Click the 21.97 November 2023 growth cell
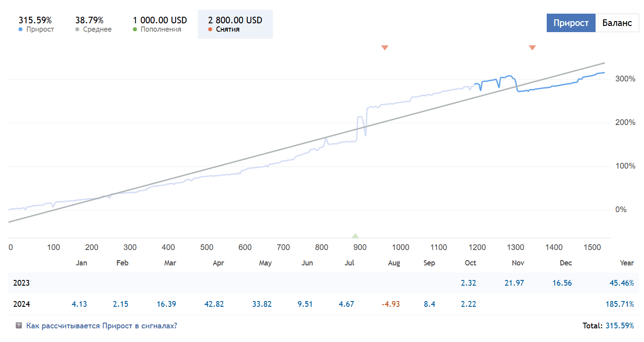The image size is (644, 342). pos(514,283)
